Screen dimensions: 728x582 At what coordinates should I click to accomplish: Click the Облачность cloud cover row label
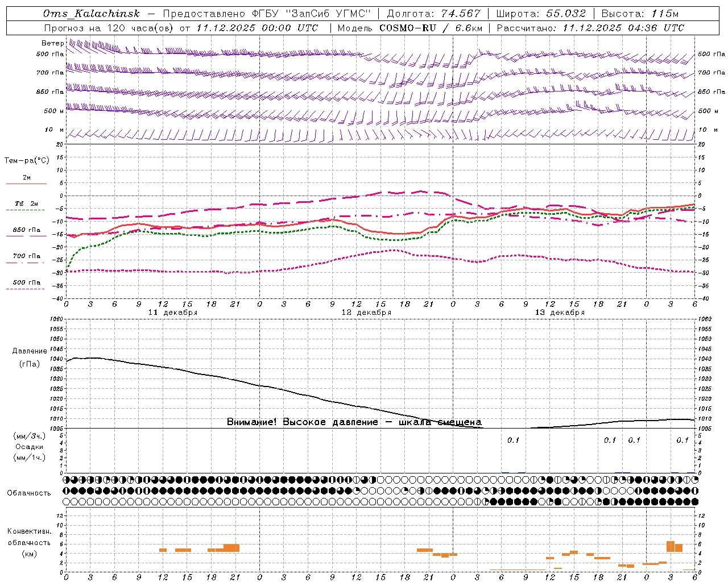29,493
